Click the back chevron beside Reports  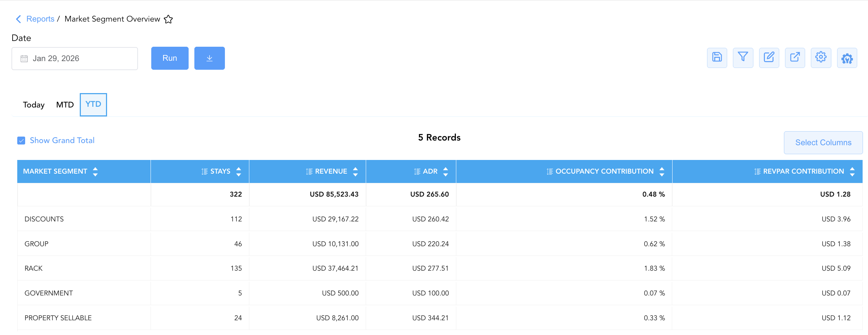tap(19, 19)
